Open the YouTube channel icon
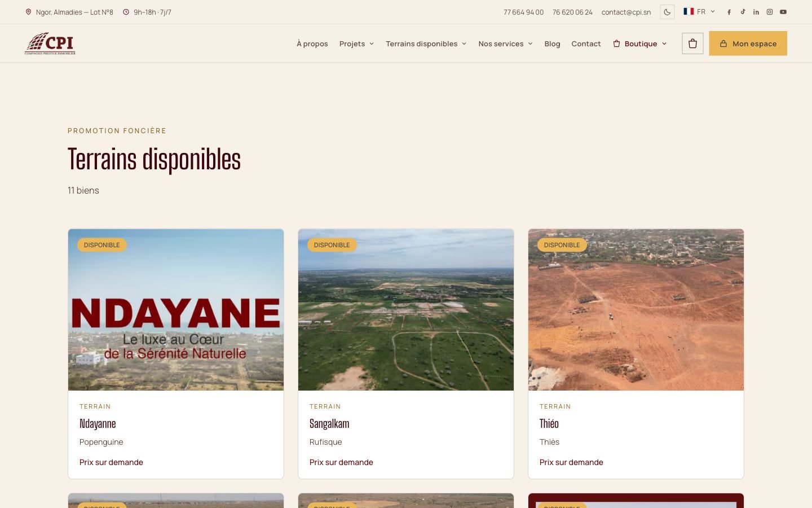This screenshot has width=812, height=508. point(783,12)
